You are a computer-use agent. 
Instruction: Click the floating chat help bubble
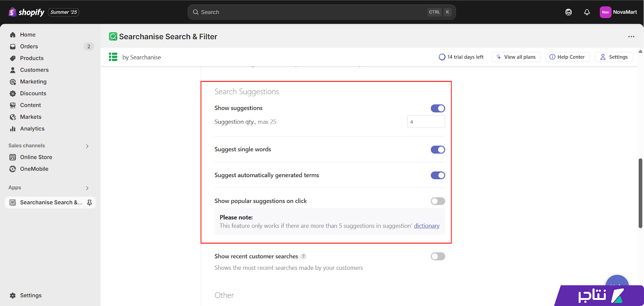tap(617, 281)
